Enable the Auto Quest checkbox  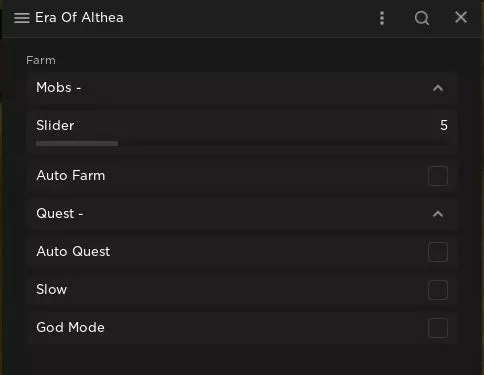click(x=438, y=252)
